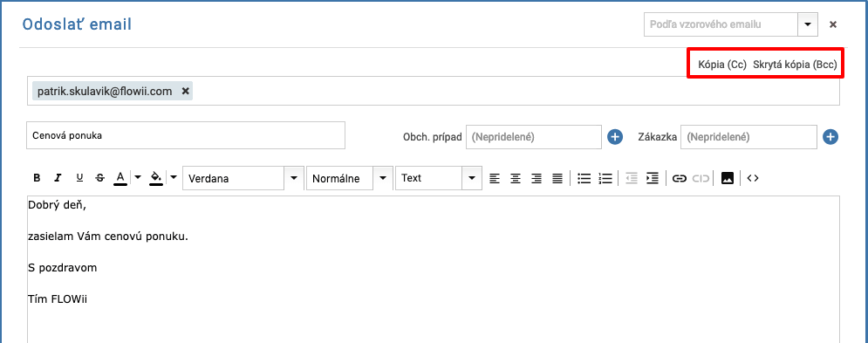The image size is (868, 343).
Task: Apply strikethrough formatting
Action: click(x=99, y=178)
